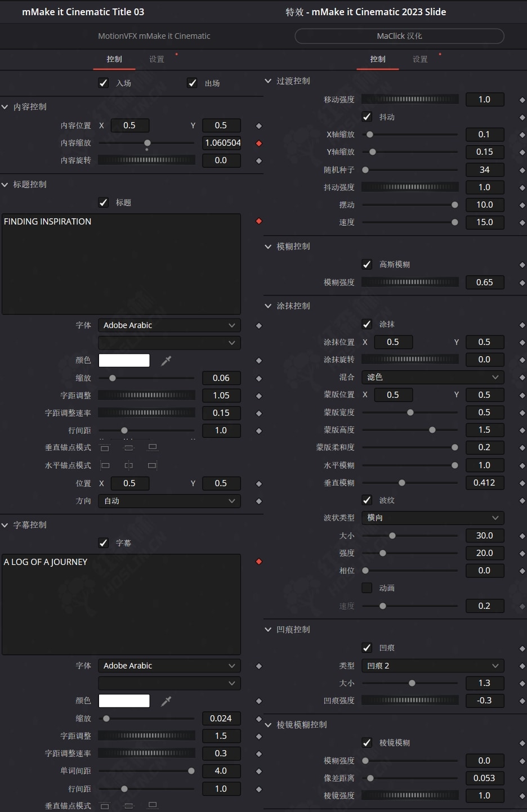Add keyframe for 垂直模糊
This screenshot has height=812, width=527.
[522, 483]
